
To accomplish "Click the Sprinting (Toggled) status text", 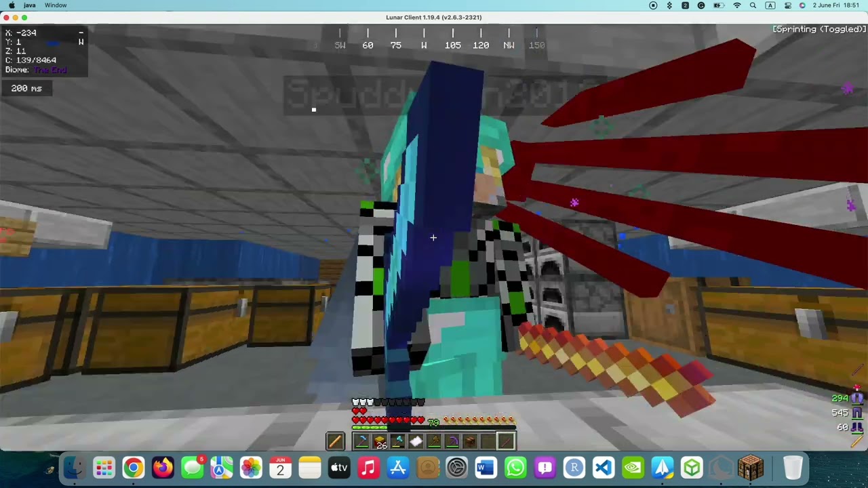I will click(x=819, y=29).
